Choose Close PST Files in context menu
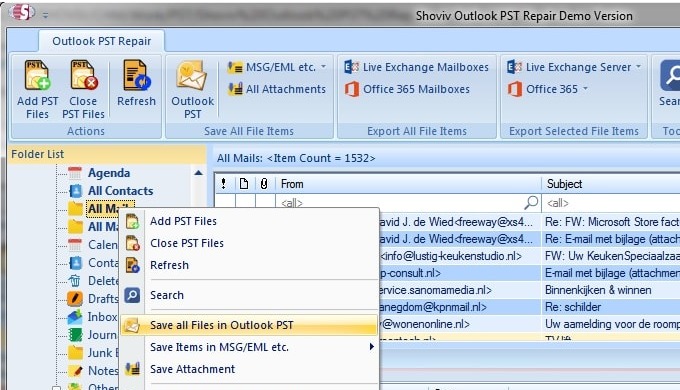The width and height of the screenshot is (680, 390). 249,243
